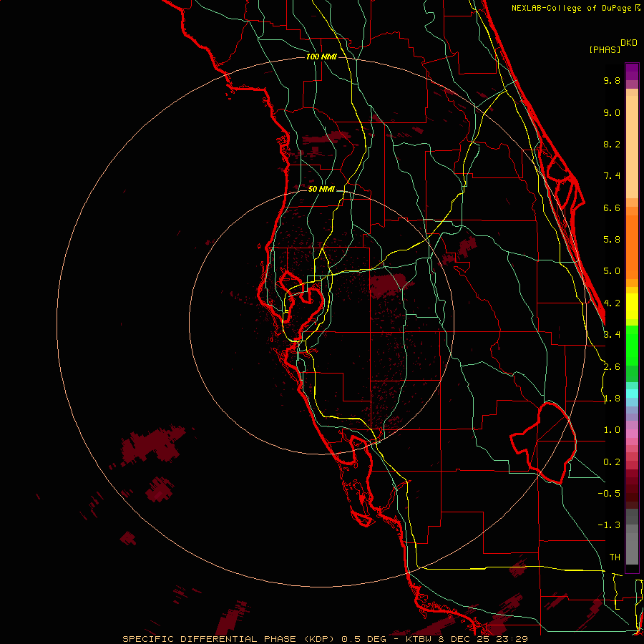Click the 3.4 value on the color scale
This screenshot has width=644, height=644.
click(x=612, y=335)
